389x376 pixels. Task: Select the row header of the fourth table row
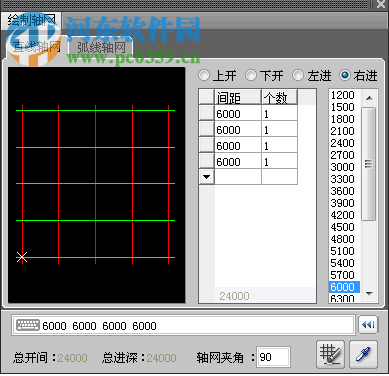[x=206, y=161]
